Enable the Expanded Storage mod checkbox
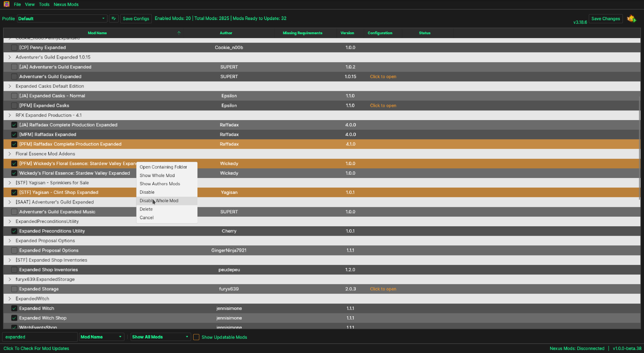644x353 pixels. 14,289
